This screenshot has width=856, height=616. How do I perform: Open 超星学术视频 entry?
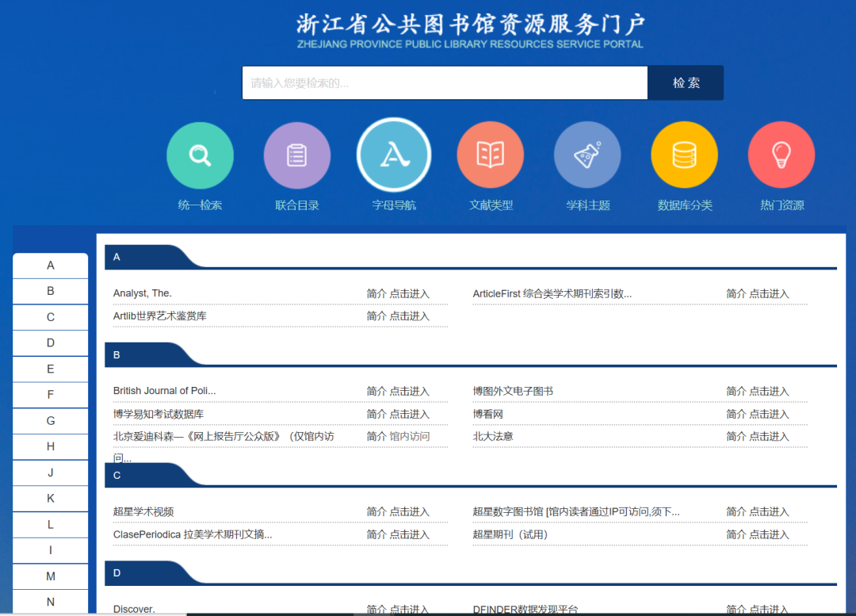[143, 511]
